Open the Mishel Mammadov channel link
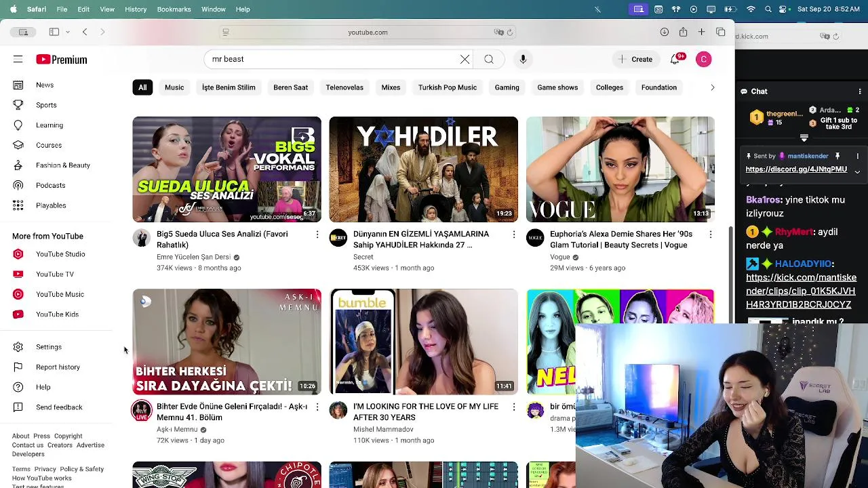The height and width of the screenshot is (488, 868). coord(383,430)
